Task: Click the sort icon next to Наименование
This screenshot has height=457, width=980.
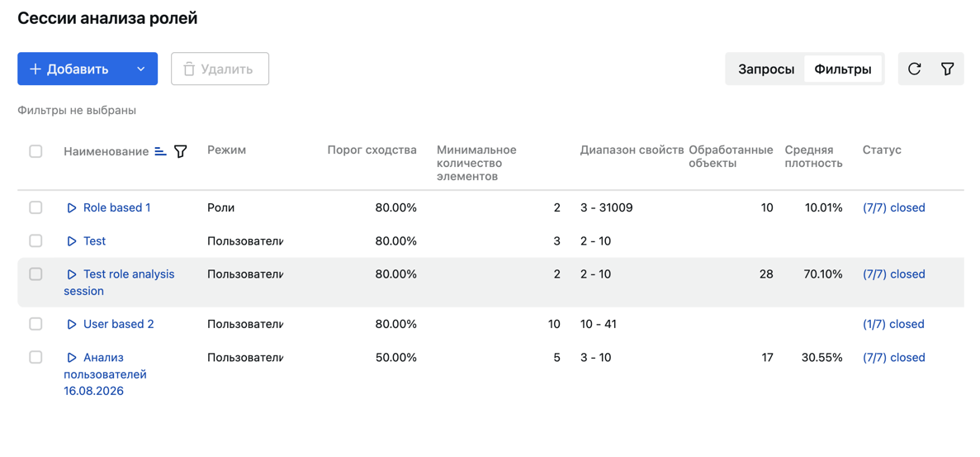Action: pyautogui.click(x=161, y=150)
